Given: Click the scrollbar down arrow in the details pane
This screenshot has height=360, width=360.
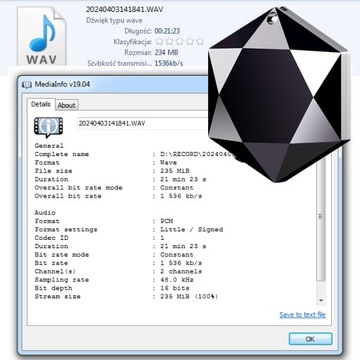Looking at the screenshot, I should coord(321,300).
